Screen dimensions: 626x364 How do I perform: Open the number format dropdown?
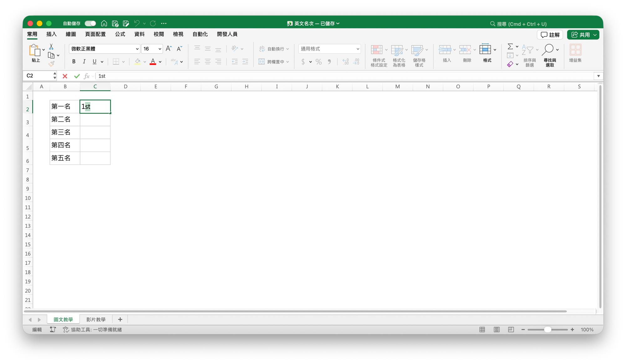[358, 49]
